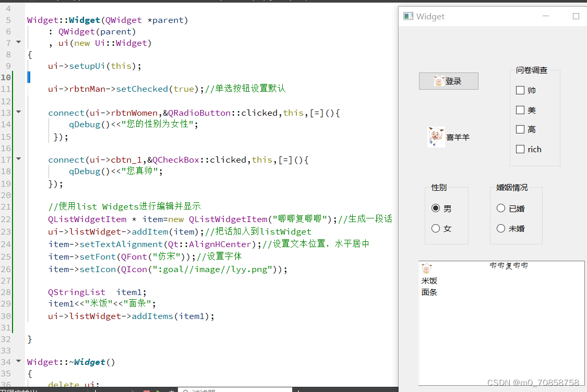Viewport: 587px width, 392px height.
Task: Click the sheep icon beside 喜羊羊 label
Action: pyautogui.click(x=436, y=137)
